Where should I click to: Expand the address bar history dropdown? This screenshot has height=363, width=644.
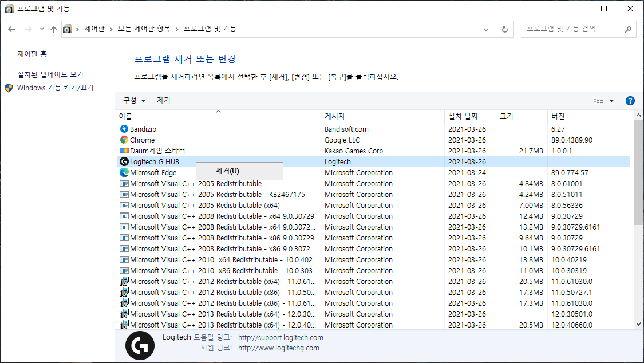pyautogui.click(x=486, y=29)
